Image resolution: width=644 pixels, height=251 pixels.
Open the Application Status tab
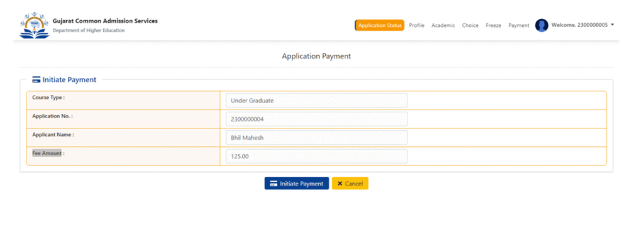pos(379,25)
